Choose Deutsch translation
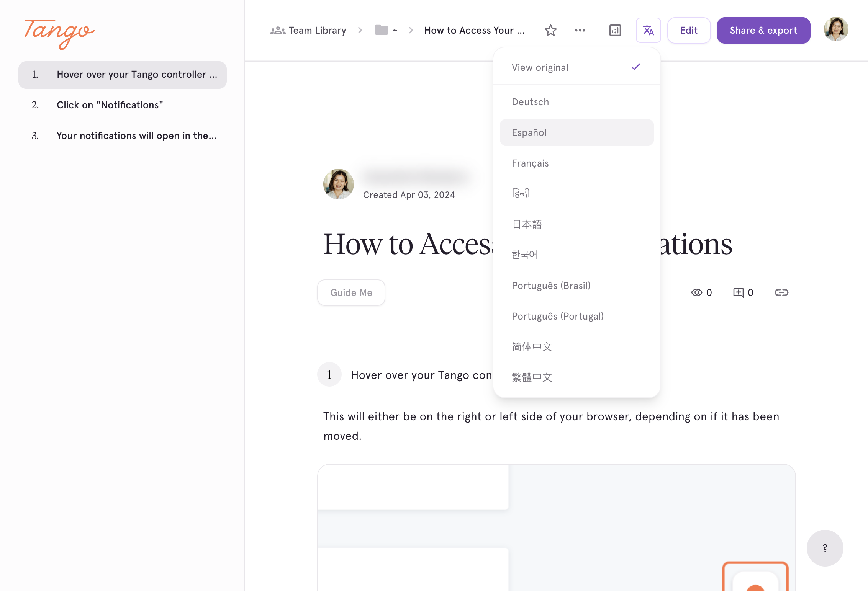 tap(576, 102)
